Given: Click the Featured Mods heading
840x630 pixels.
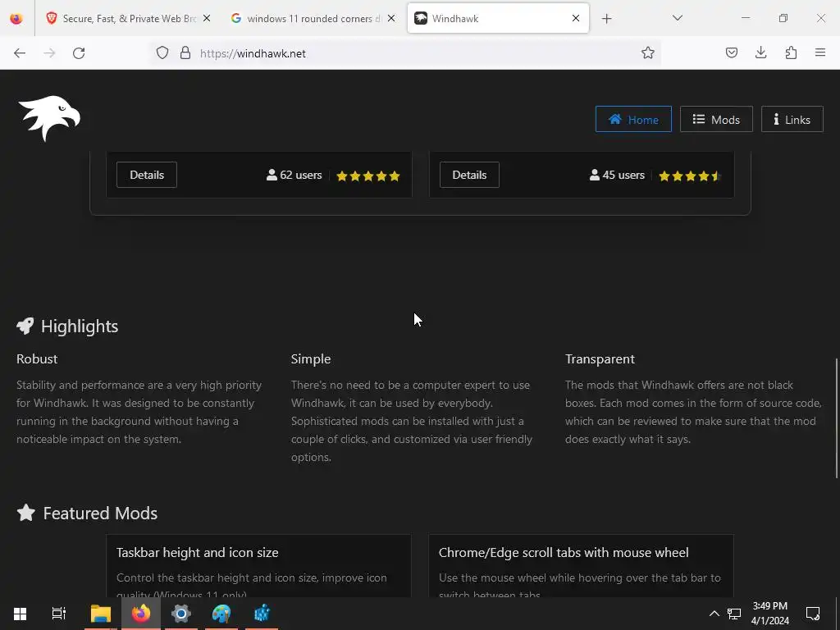Looking at the screenshot, I should [100, 514].
